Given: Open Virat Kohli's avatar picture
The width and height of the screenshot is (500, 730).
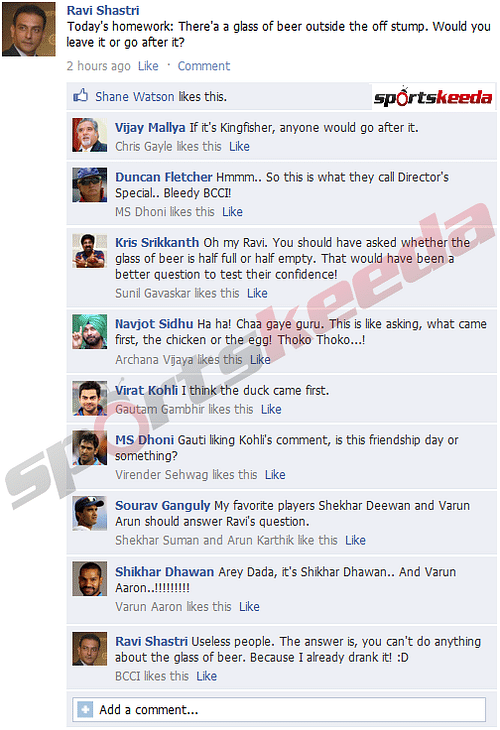Looking at the screenshot, I should [90, 398].
